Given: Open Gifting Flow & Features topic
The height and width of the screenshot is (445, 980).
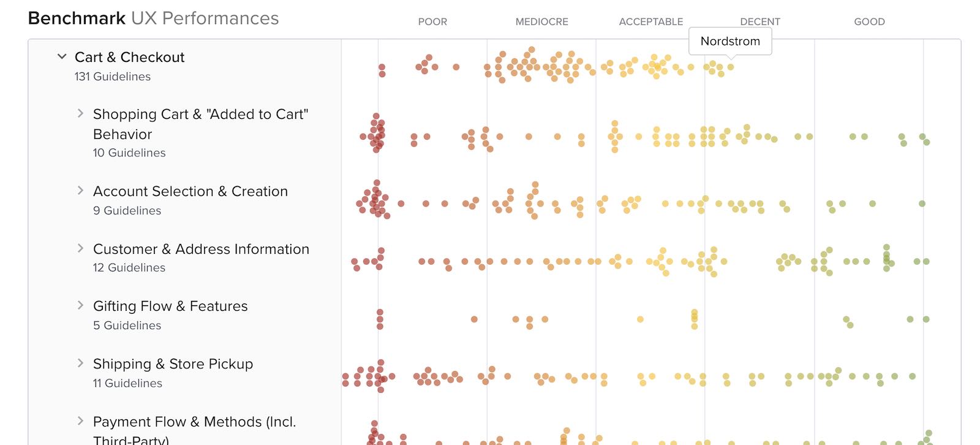Looking at the screenshot, I should pos(170,306).
